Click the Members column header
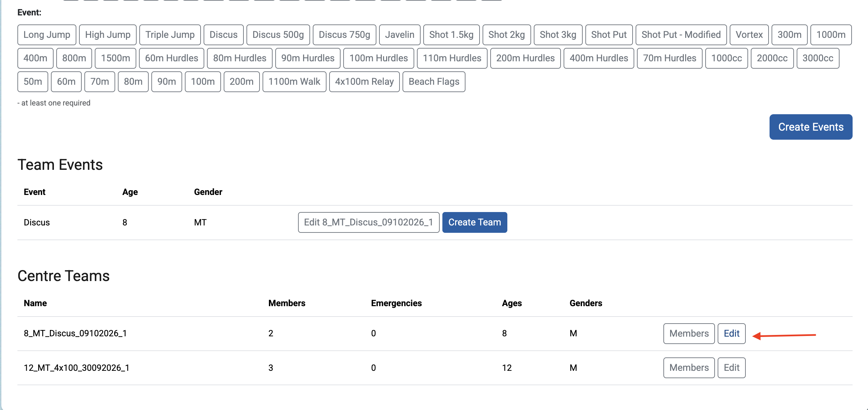This screenshot has width=868, height=410. coord(287,303)
